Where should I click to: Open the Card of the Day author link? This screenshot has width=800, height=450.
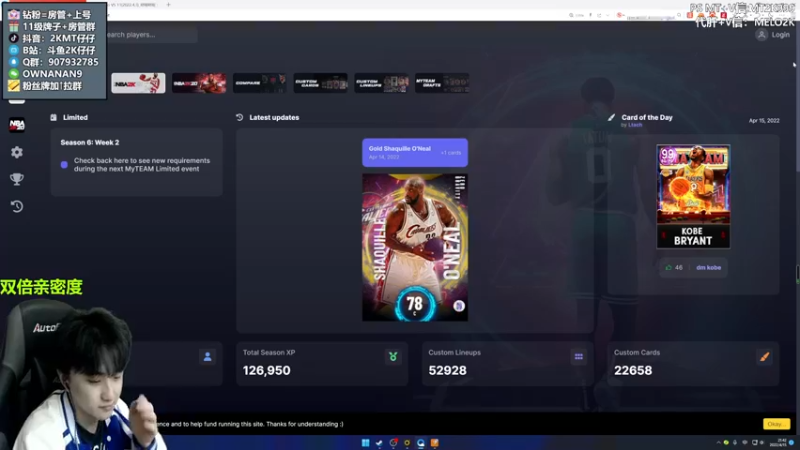(635, 125)
